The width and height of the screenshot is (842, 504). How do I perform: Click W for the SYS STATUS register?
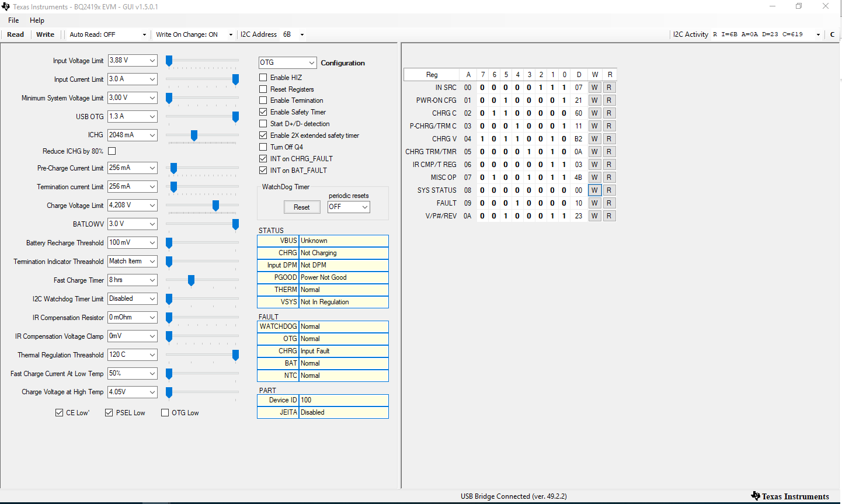[x=594, y=190]
